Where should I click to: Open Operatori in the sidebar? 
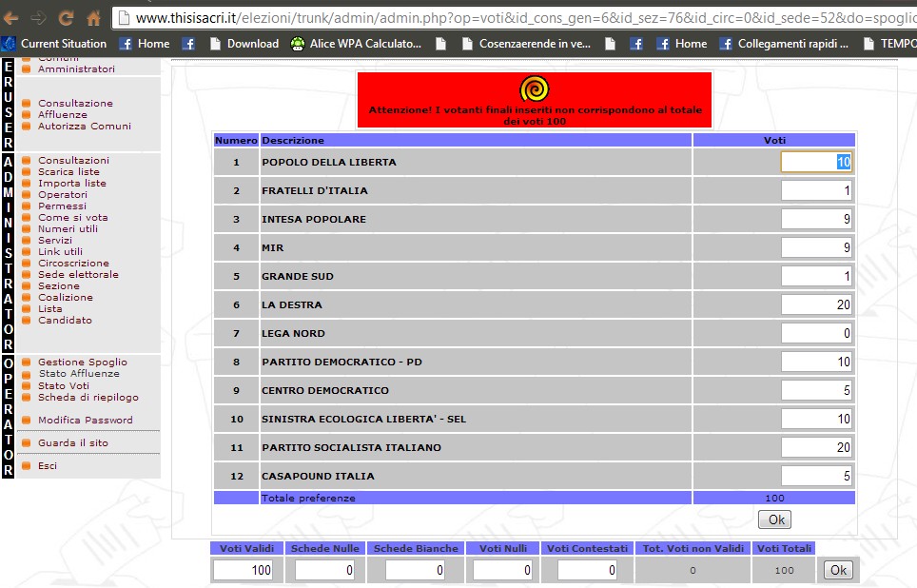tap(63, 194)
